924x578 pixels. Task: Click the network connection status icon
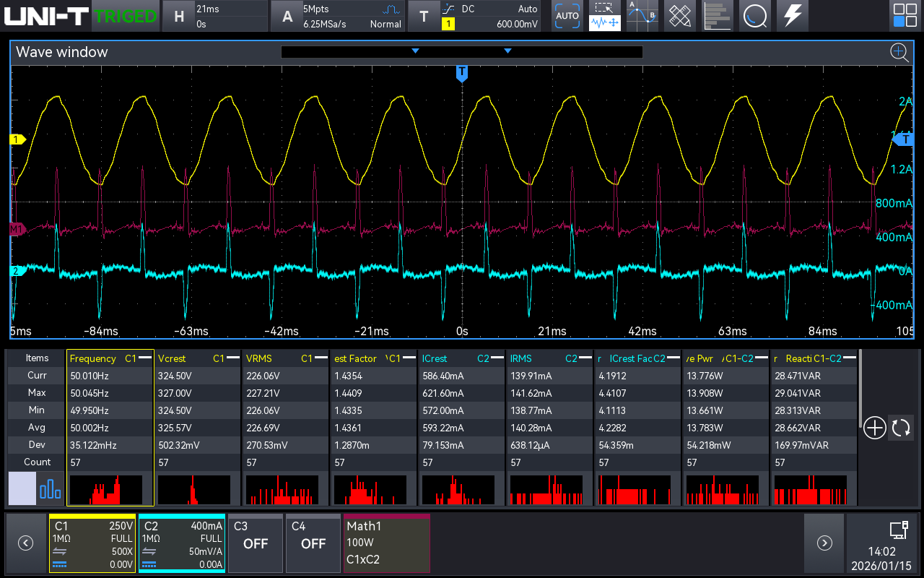point(898,530)
